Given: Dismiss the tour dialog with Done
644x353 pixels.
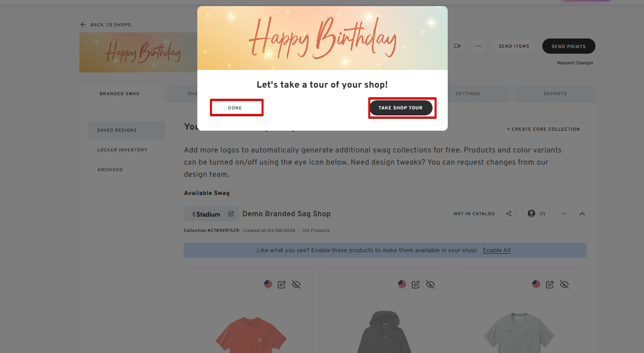Looking at the screenshot, I should (x=235, y=108).
